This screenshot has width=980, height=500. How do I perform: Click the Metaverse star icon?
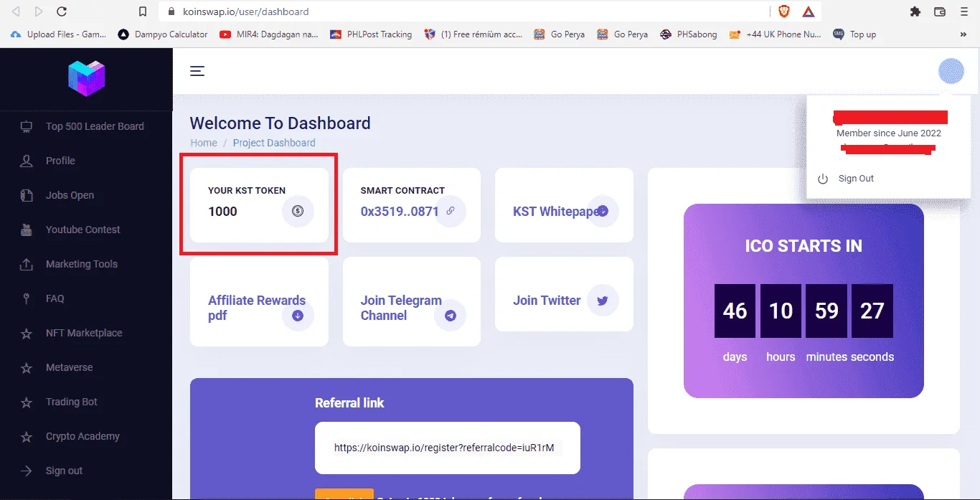pos(27,368)
